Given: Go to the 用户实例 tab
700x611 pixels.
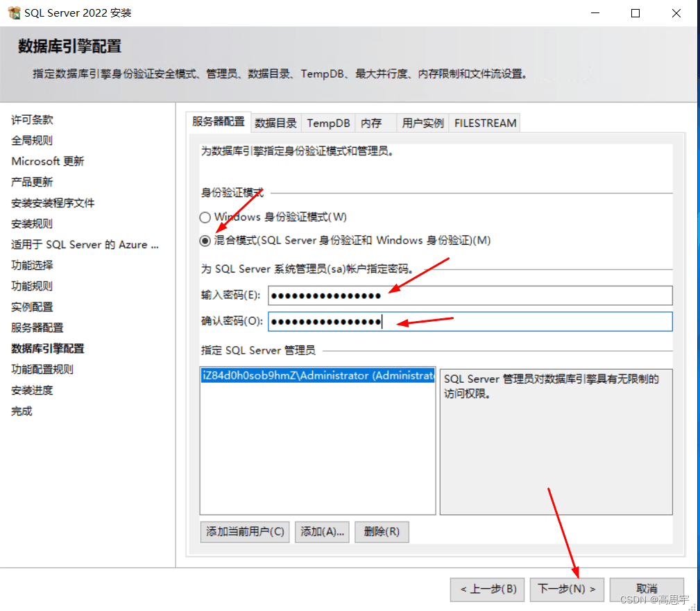Looking at the screenshot, I should coord(422,123).
